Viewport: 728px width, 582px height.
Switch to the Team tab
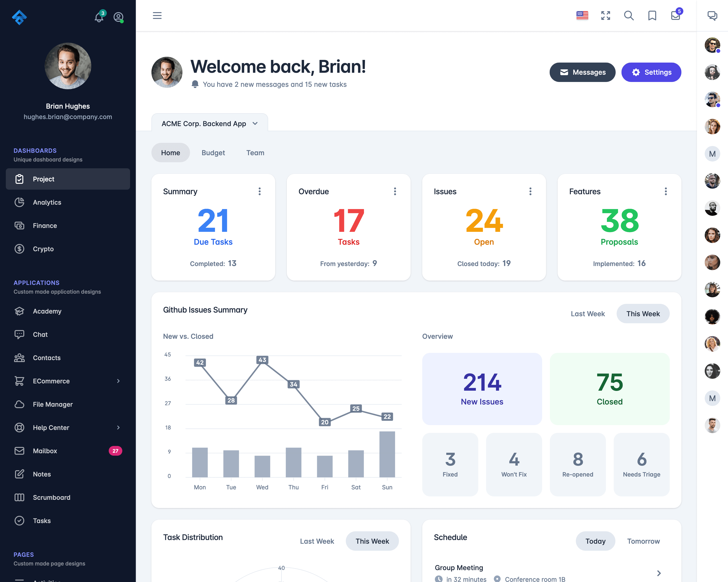click(256, 153)
